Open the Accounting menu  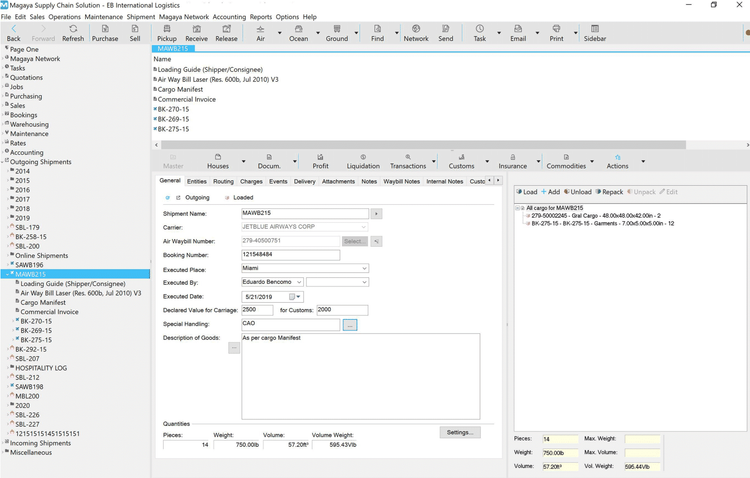(x=229, y=17)
